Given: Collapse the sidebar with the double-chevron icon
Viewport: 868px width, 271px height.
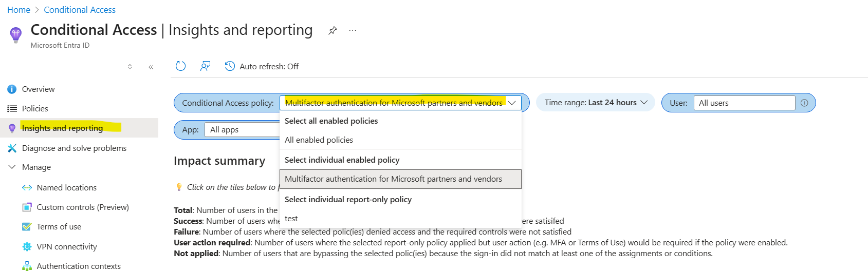Looking at the screenshot, I should pos(151,67).
